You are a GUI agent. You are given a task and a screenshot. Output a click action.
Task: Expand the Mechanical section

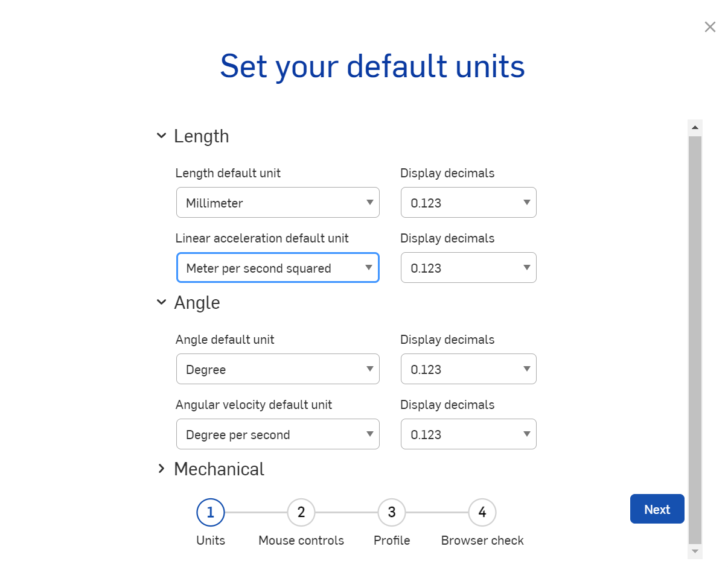point(161,469)
